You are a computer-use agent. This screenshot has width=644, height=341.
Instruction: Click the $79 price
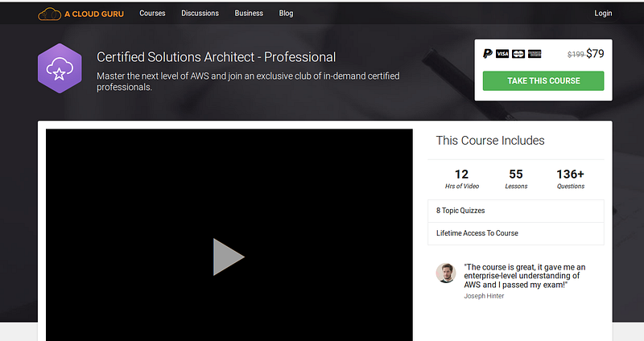595,54
